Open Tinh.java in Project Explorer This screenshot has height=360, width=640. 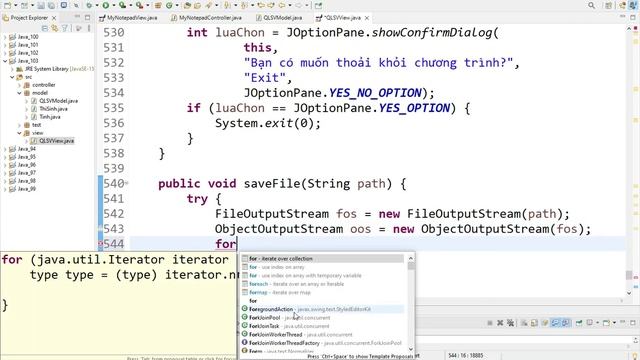click(x=49, y=117)
